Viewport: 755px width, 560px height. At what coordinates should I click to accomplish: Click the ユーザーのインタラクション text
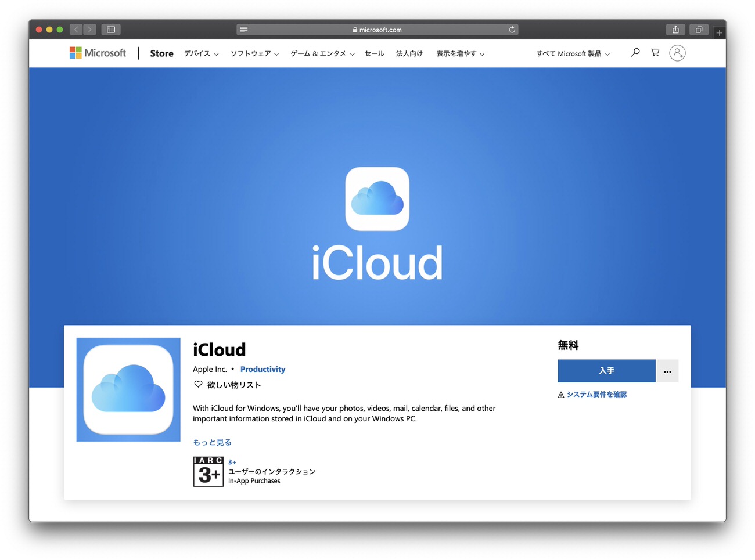click(x=272, y=472)
